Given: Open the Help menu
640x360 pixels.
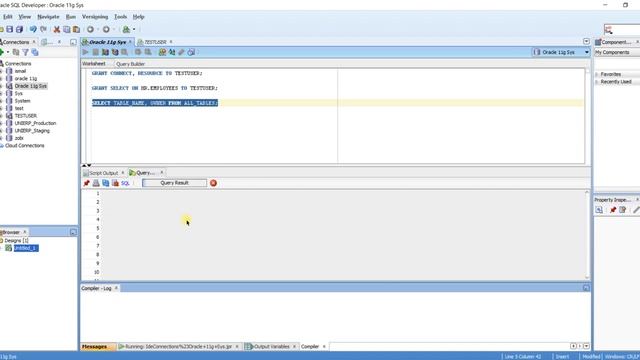Looking at the screenshot, I should pyautogui.click(x=138, y=17).
